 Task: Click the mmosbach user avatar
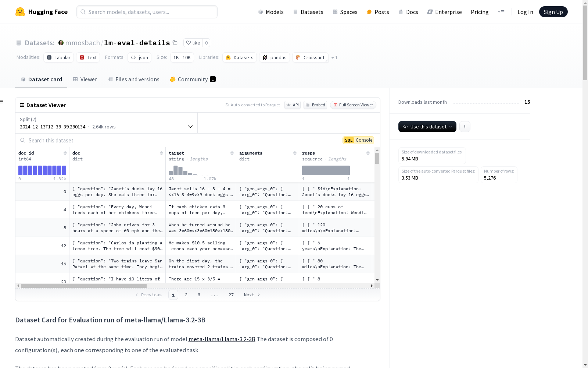pos(61,43)
